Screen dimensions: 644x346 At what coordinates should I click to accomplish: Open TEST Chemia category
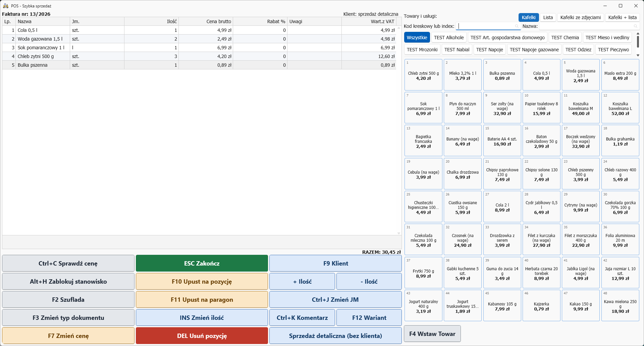tap(565, 38)
